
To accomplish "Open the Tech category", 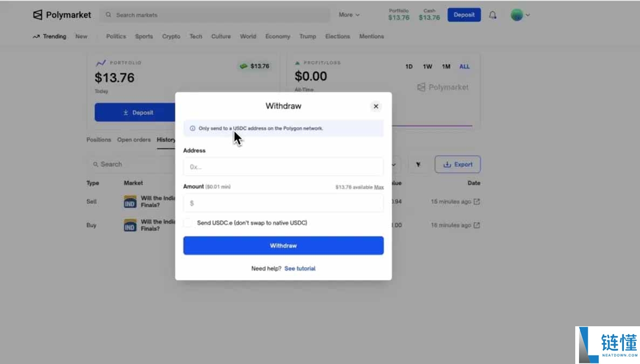I will (x=195, y=36).
